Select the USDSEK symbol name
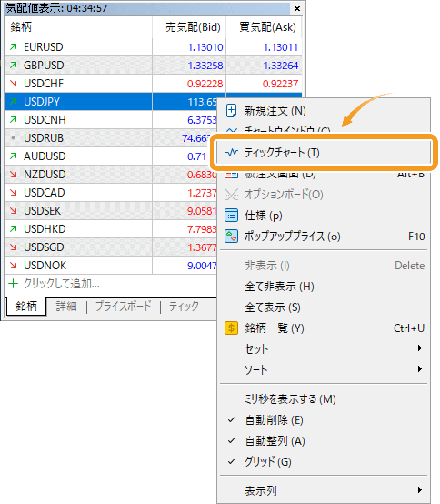This screenshot has width=440, height=504. point(42,211)
